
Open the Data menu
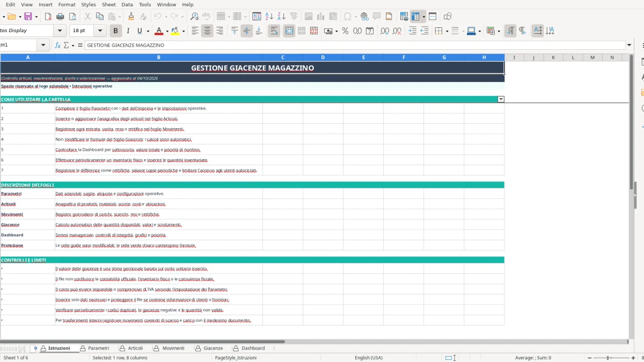[127, 4]
